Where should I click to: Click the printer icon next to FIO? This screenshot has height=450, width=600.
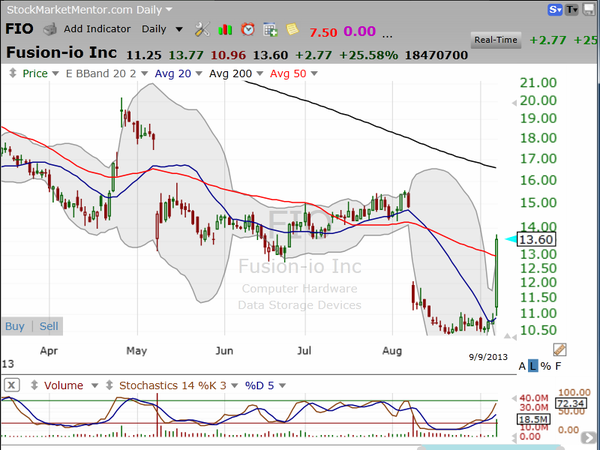[50, 29]
